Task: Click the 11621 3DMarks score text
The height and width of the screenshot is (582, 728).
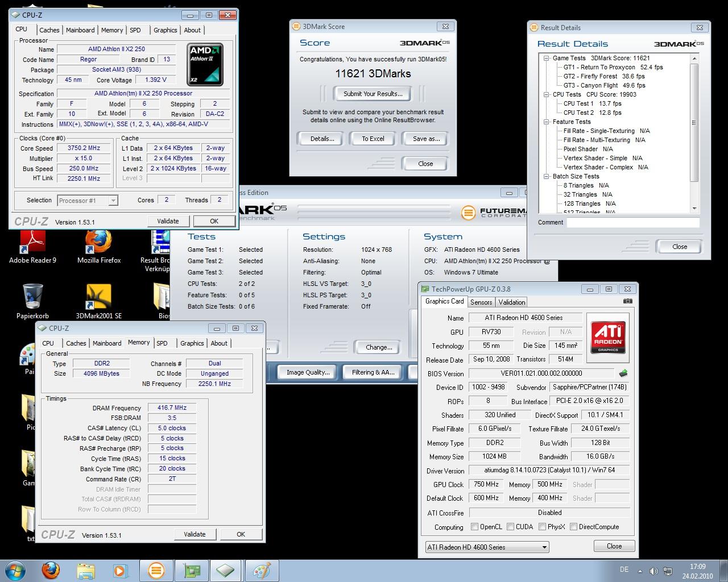Action: (373, 73)
